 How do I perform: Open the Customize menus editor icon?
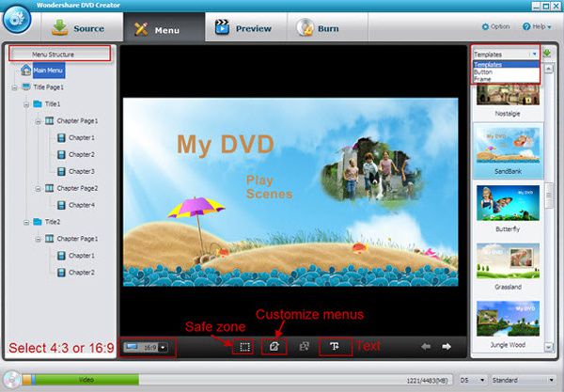point(274,347)
